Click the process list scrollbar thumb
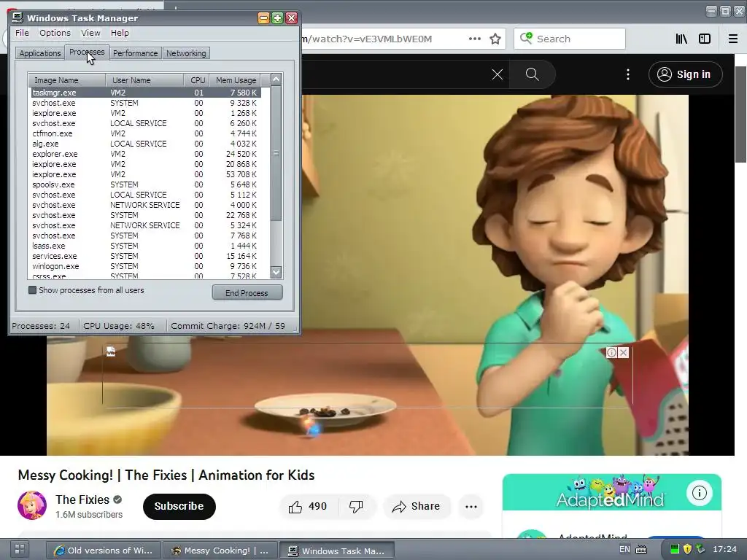 (x=276, y=153)
